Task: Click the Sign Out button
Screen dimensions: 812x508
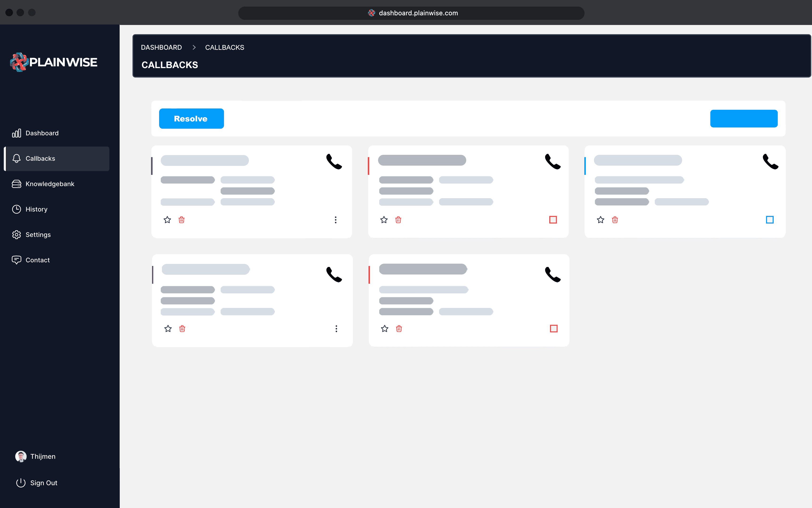Action: [37, 483]
